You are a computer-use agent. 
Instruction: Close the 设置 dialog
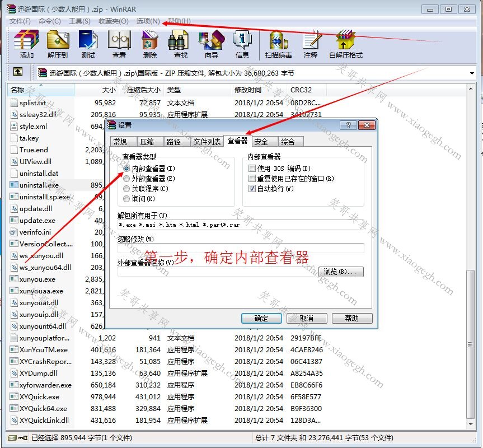coord(367,125)
